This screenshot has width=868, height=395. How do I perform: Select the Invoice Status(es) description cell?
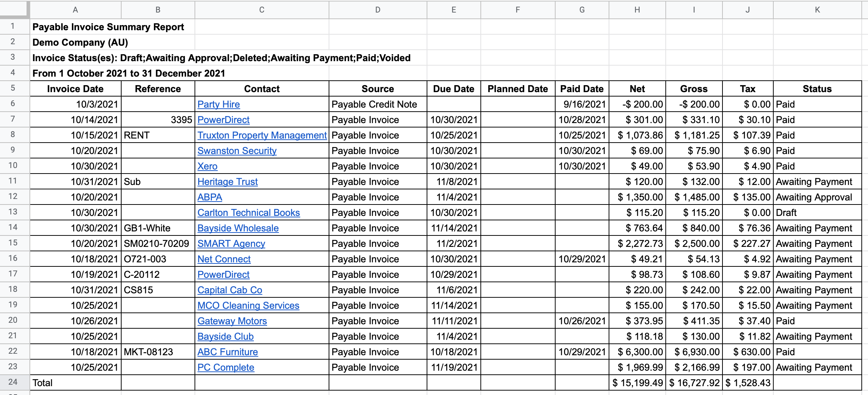[x=221, y=58]
